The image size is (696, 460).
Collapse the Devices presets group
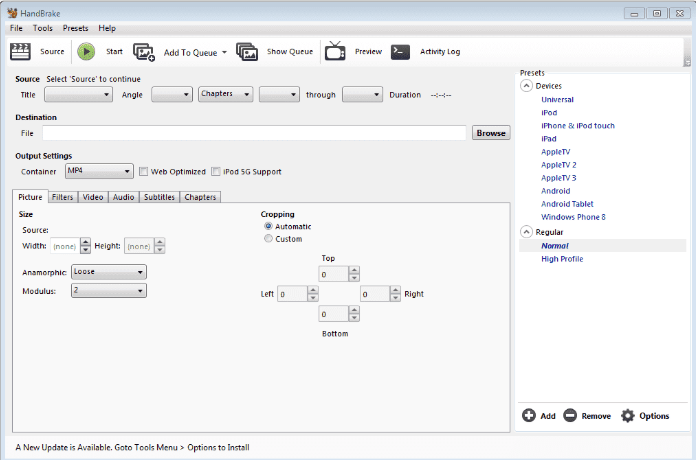tap(526, 86)
